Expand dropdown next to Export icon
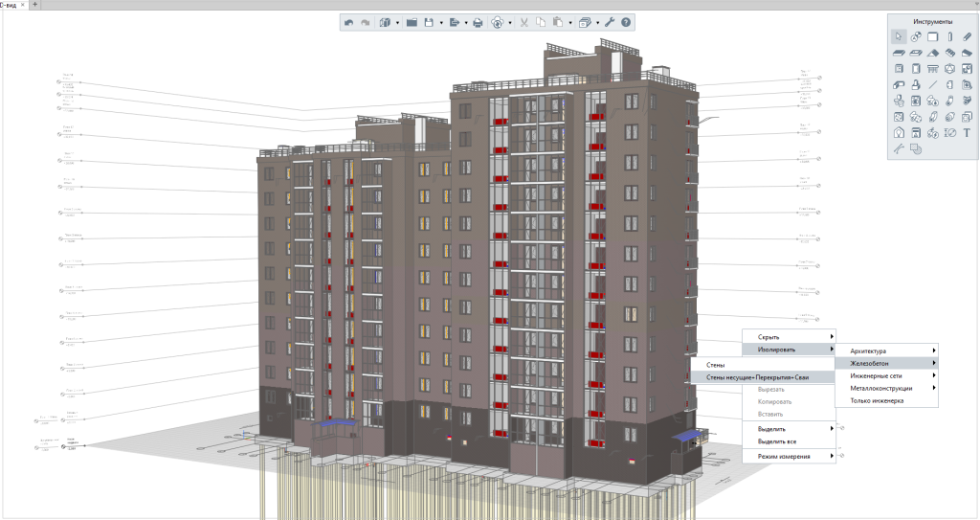 click(x=466, y=23)
